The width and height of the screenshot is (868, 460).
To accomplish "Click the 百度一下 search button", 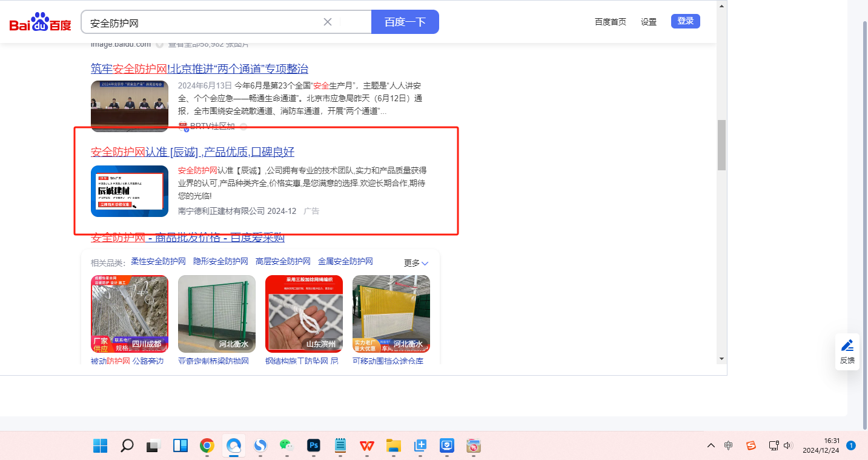I will (x=405, y=22).
